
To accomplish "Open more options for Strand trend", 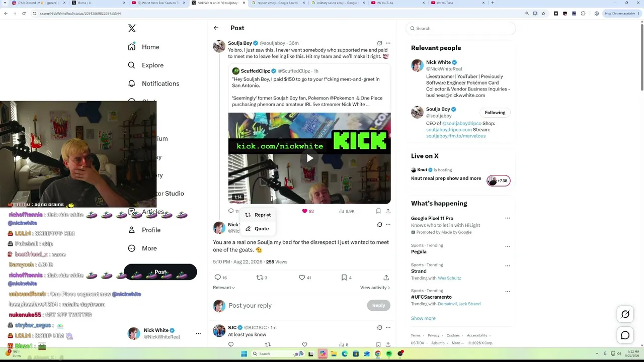I will pyautogui.click(x=507, y=265).
